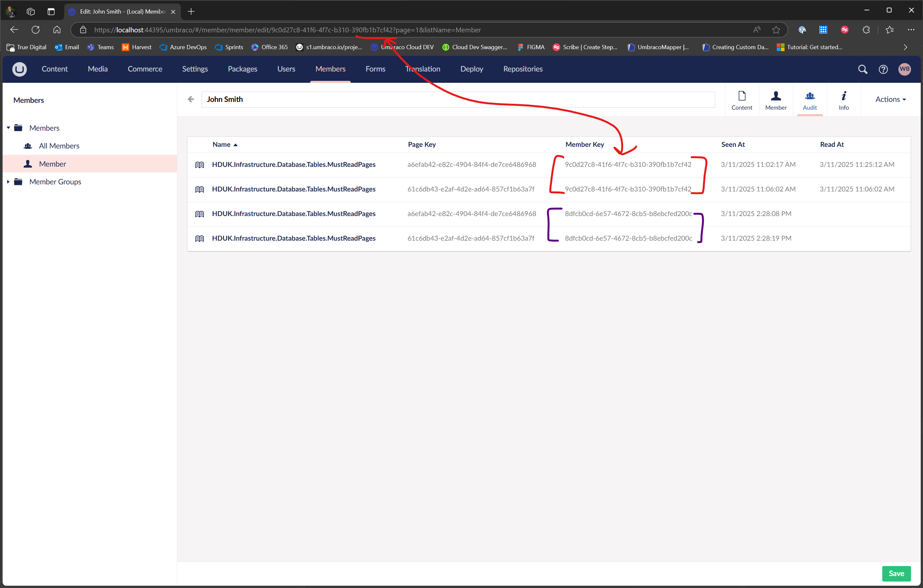Select the Member tree item

[52, 164]
